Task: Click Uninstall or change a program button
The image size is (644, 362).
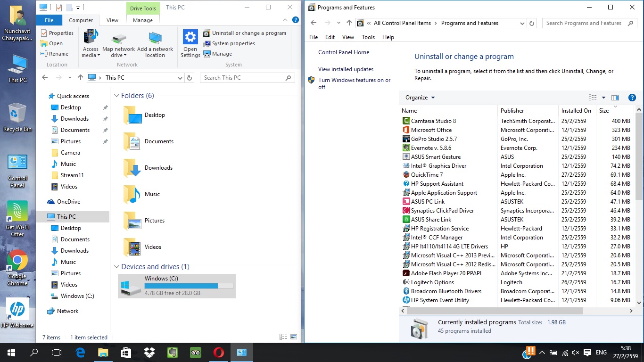Action: click(245, 33)
